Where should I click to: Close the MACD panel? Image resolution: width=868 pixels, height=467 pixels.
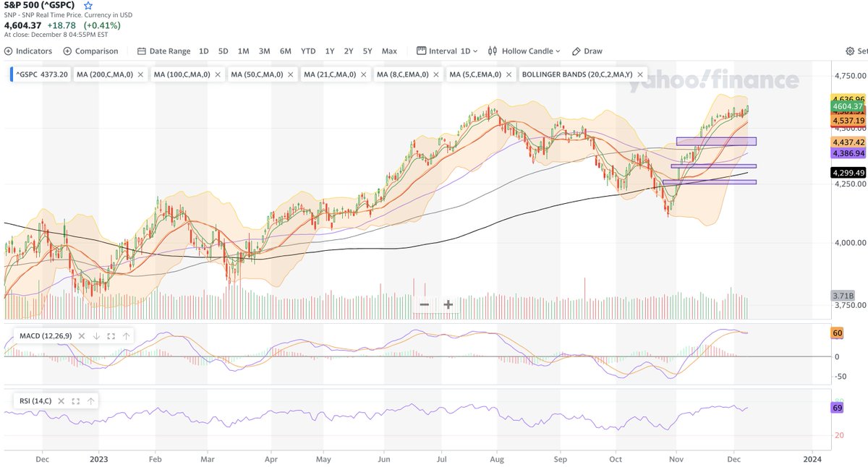pos(81,336)
